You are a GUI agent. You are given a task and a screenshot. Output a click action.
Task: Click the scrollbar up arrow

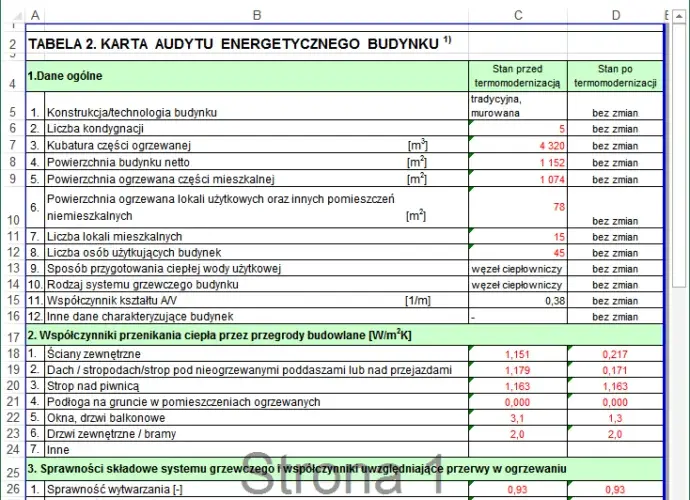679,16
